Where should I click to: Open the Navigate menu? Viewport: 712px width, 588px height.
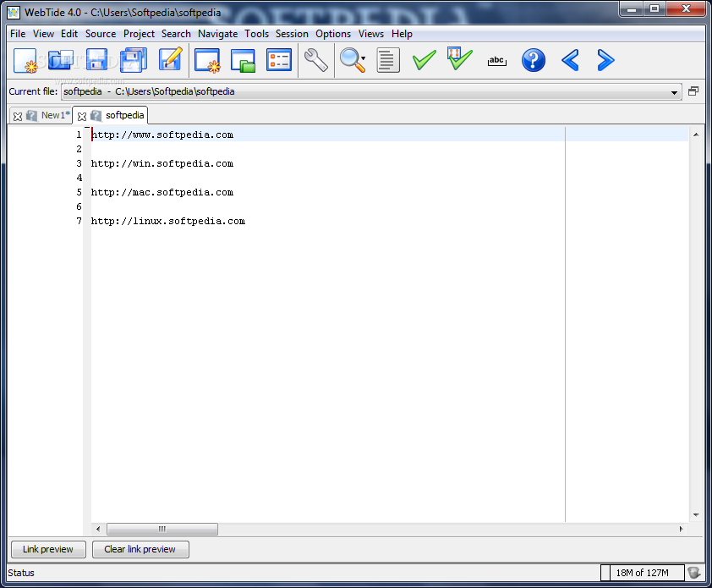point(217,34)
